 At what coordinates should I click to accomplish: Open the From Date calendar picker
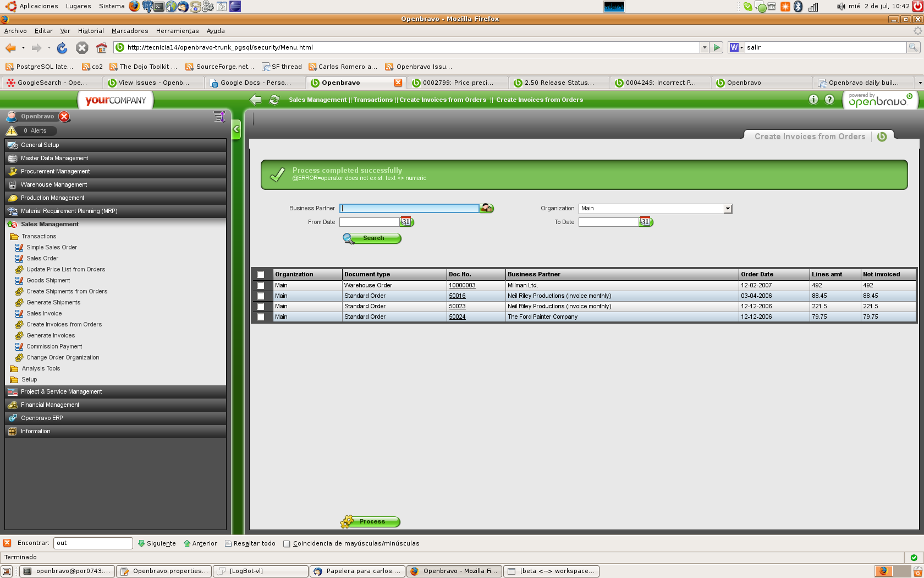pyautogui.click(x=406, y=222)
